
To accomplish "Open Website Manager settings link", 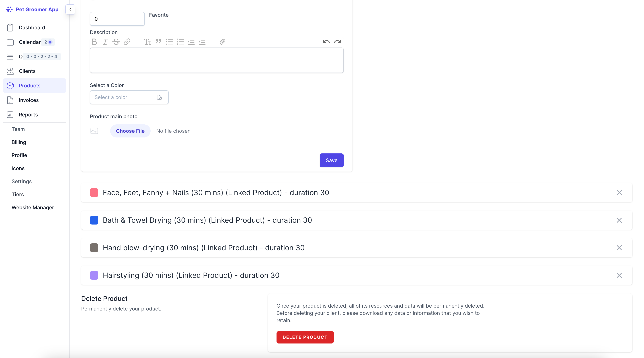I will (x=32, y=207).
